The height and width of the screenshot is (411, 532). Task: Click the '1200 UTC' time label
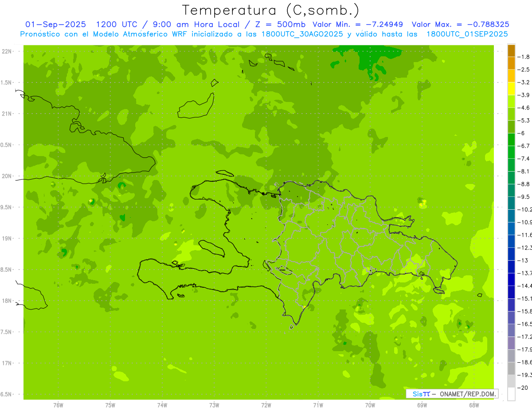[117, 24]
